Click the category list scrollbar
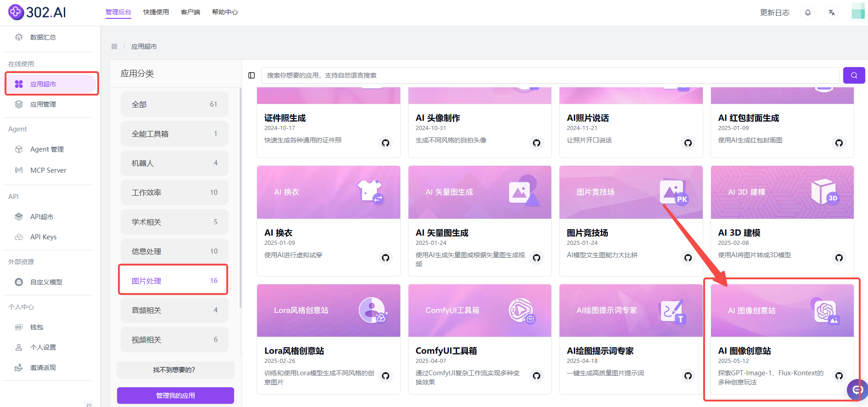The width and height of the screenshot is (868, 407). tap(241, 198)
